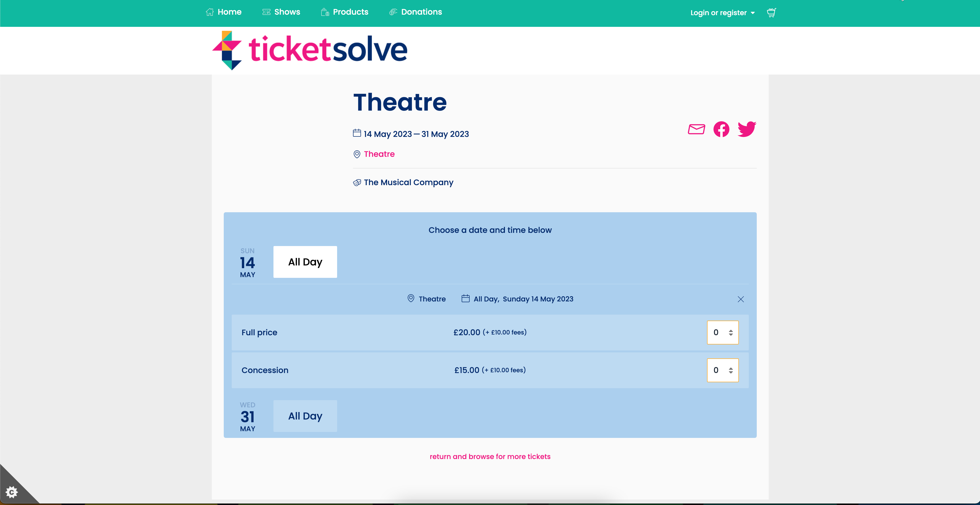Click return and browse for more tickets
The image size is (980, 505).
click(490, 456)
